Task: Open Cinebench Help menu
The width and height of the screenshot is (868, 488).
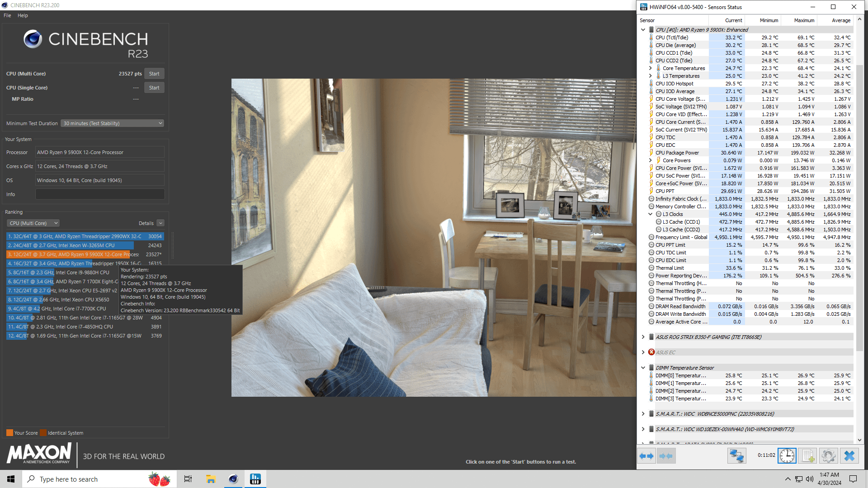Action: (23, 15)
